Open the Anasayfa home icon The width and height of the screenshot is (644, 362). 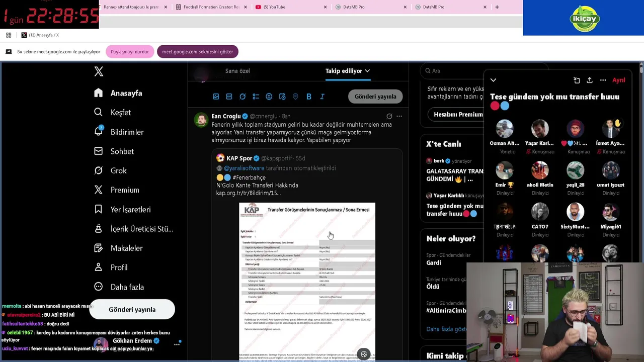pos(99,93)
